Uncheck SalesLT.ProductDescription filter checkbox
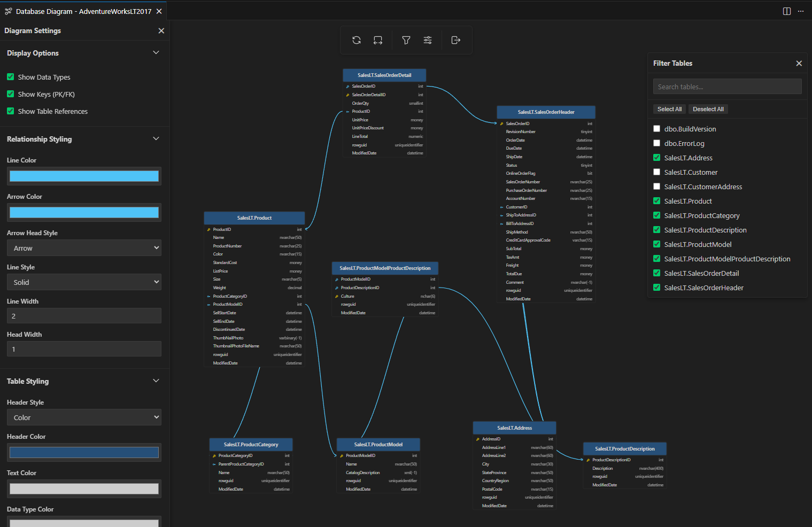 (657, 230)
